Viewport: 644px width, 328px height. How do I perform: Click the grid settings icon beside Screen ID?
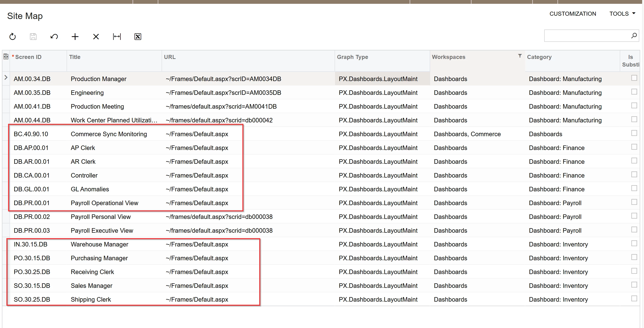pyautogui.click(x=6, y=57)
